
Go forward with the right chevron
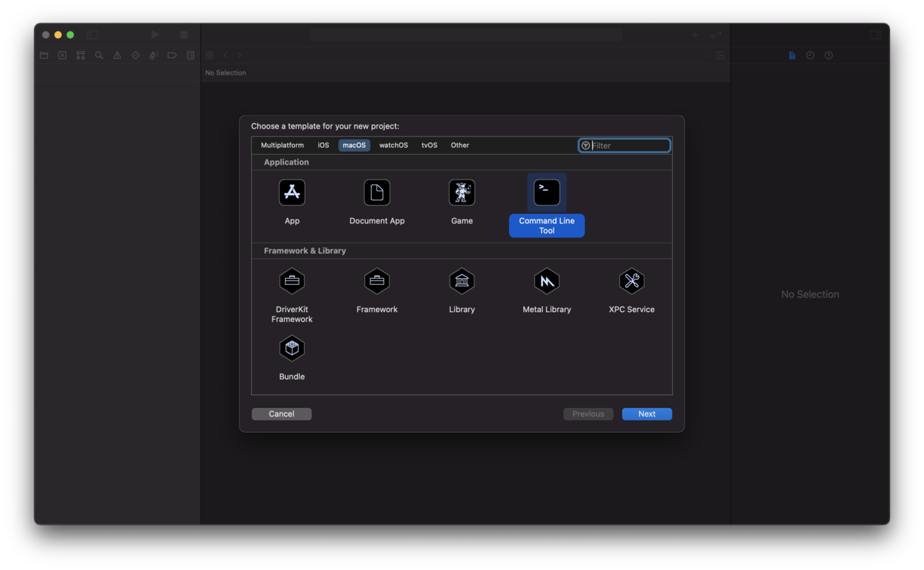coord(239,55)
